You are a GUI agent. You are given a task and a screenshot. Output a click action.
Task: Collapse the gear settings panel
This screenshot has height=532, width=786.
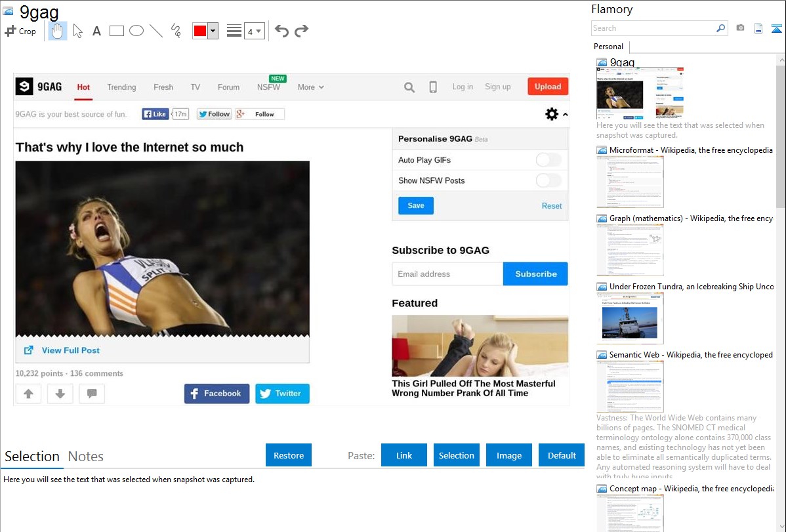tap(556, 114)
